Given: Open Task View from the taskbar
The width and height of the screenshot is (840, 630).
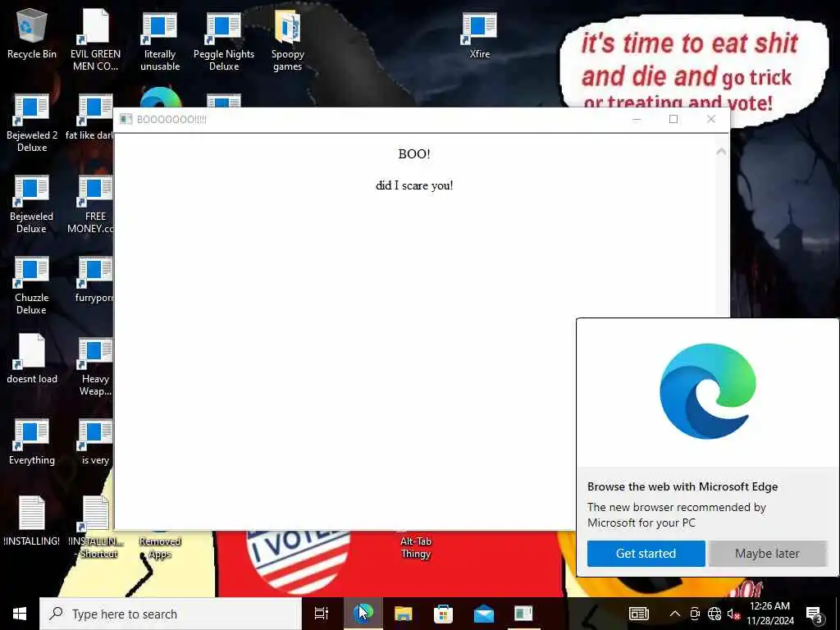Looking at the screenshot, I should pyautogui.click(x=322, y=614).
